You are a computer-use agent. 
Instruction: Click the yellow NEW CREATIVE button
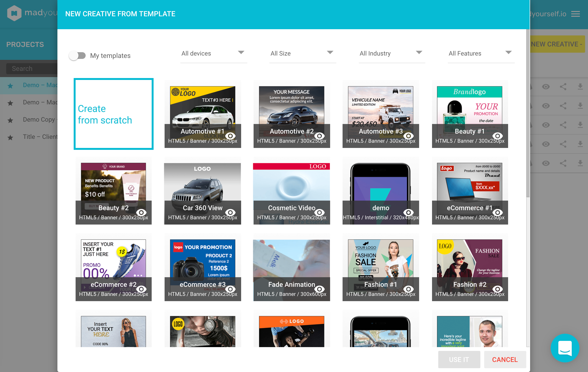(557, 44)
